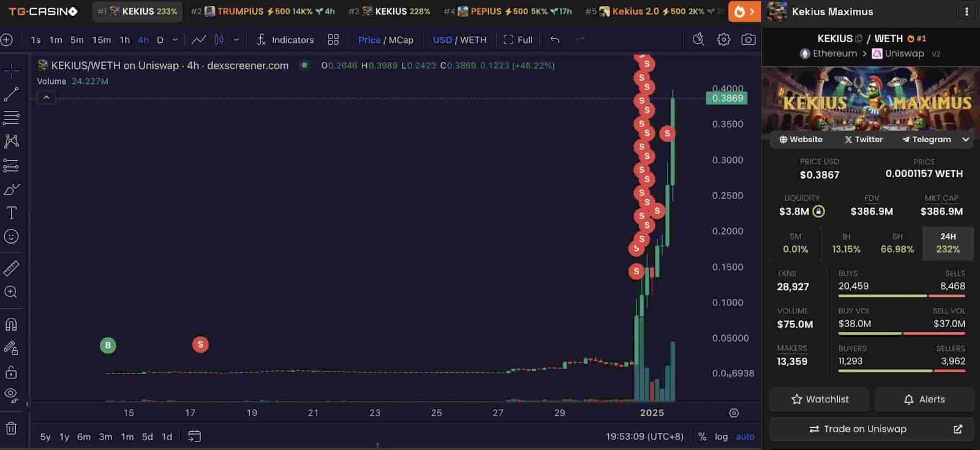This screenshot has height=450, width=980.
Task: Select the crosshair cursor tool
Action: point(11,71)
